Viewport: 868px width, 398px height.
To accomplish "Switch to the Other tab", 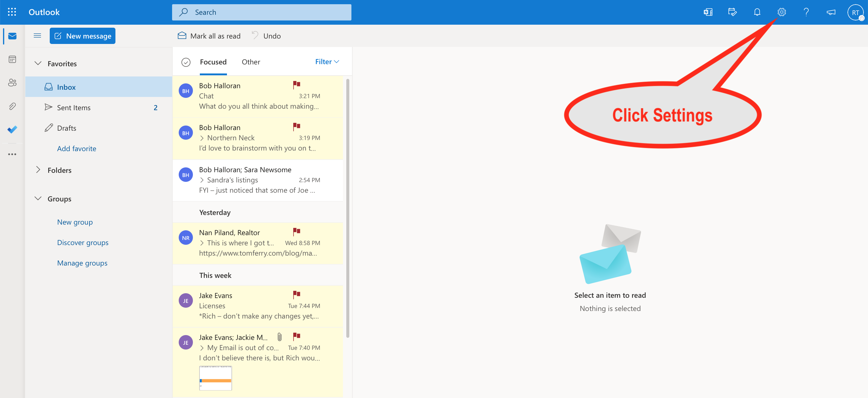I will (x=251, y=62).
